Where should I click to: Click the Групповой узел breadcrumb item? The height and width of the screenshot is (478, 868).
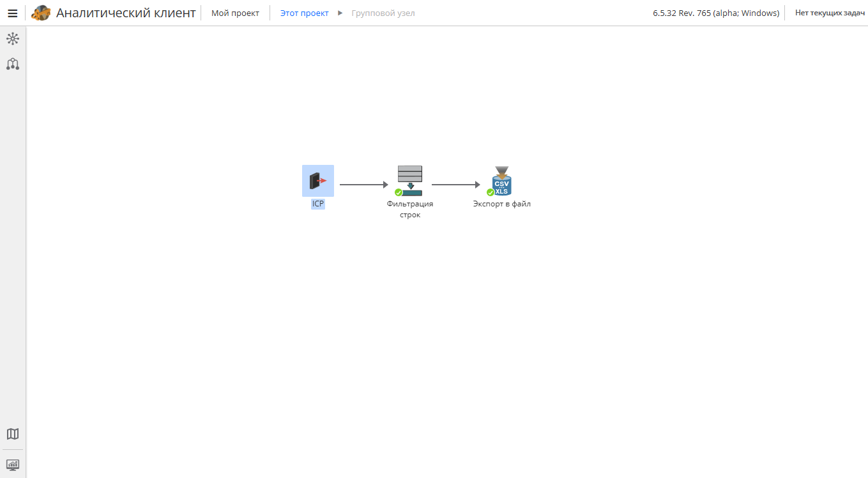pos(383,13)
